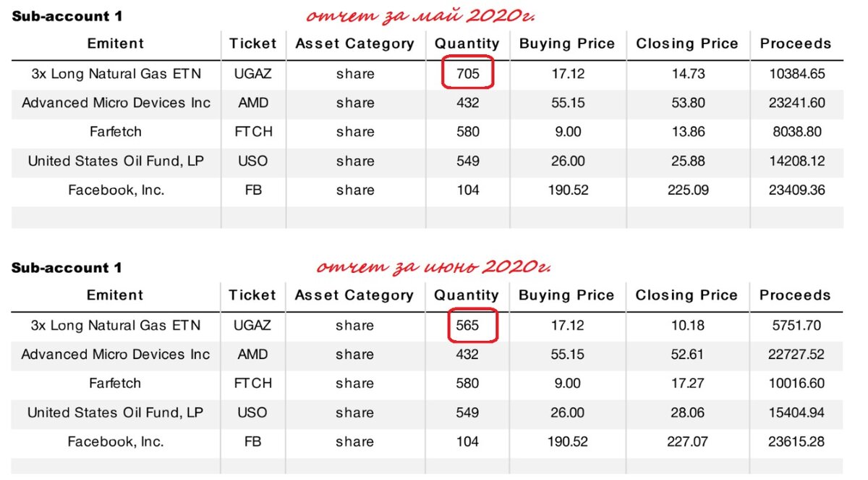Click AMD ticker in the June table
Viewport: 868px width, 480px height.
pos(252,354)
